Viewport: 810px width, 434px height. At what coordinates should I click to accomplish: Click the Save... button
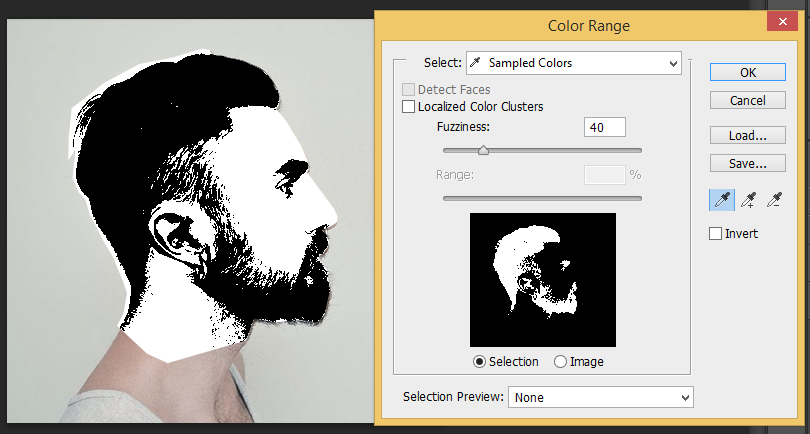point(748,163)
